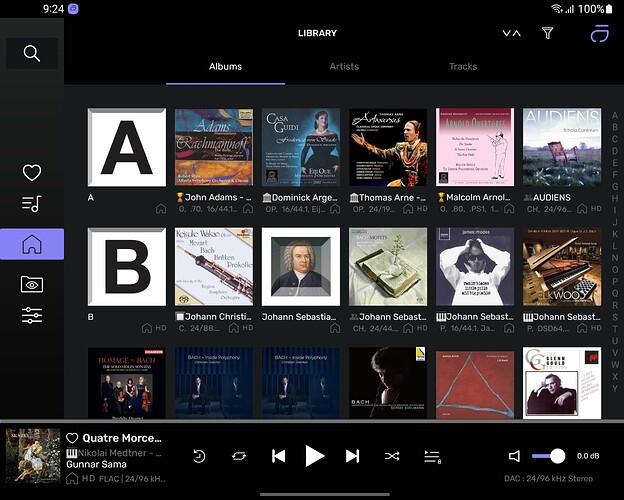Open Bach Motets book album cover
The image size is (624, 500).
[x=388, y=267]
